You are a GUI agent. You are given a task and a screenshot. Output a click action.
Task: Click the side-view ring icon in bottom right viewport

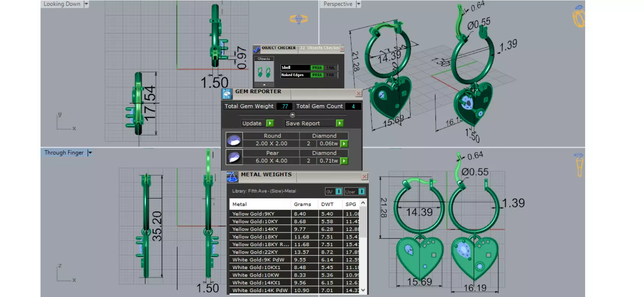pos(579,165)
